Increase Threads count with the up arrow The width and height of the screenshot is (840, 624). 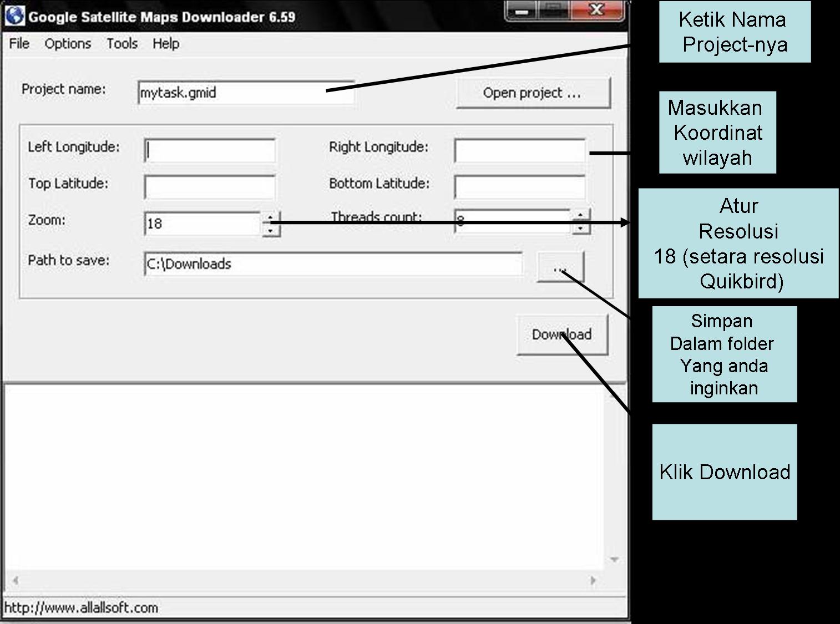(x=581, y=215)
